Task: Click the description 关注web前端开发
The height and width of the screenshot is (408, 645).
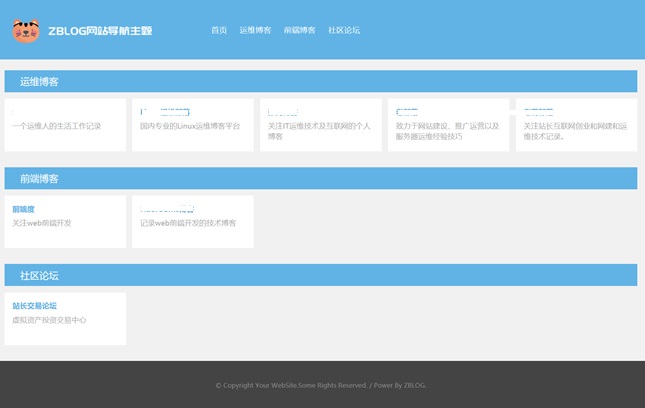Action: tap(42, 223)
